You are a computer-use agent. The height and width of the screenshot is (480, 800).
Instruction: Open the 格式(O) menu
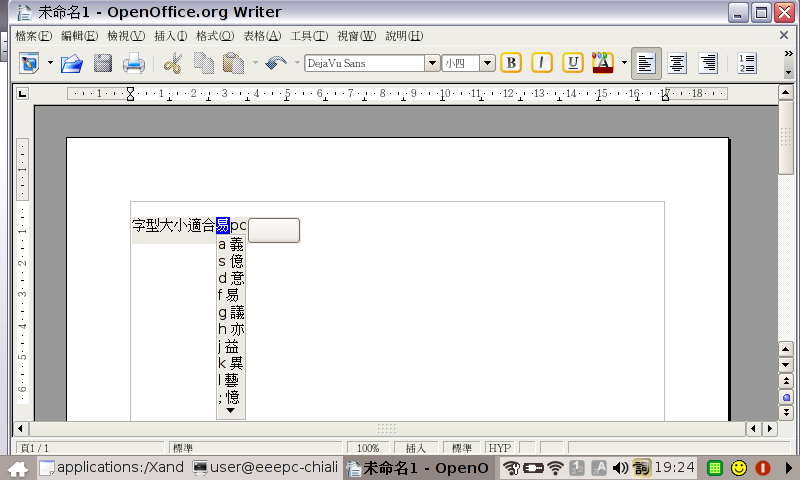point(214,36)
